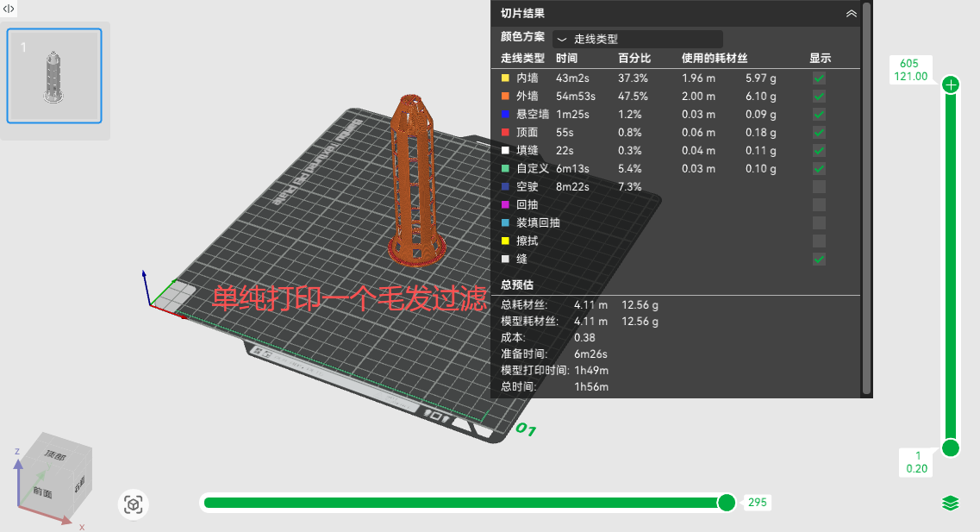Click the 8m22s travel time value
Viewport: 980px width, 532px height.
pos(572,187)
